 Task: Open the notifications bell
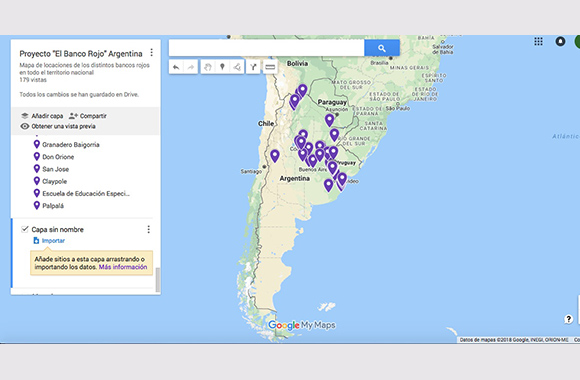[560, 41]
